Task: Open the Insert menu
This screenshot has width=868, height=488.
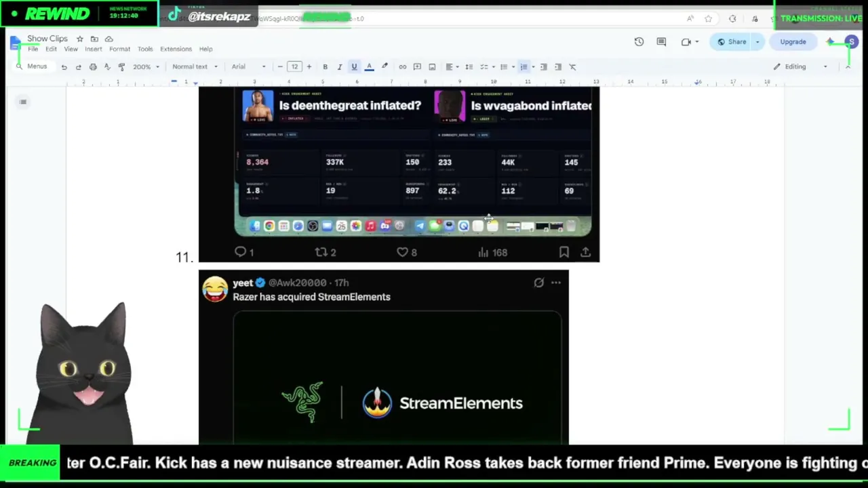Action: (x=94, y=49)
